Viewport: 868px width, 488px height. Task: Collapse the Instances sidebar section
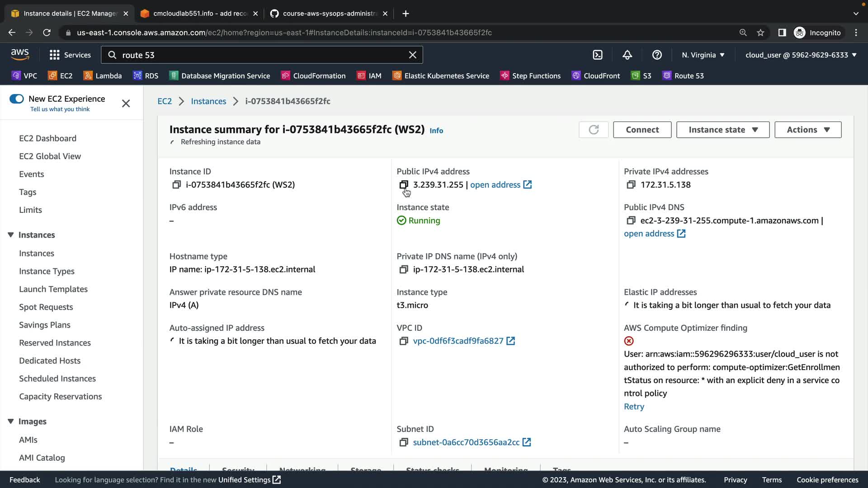point(11,235)
